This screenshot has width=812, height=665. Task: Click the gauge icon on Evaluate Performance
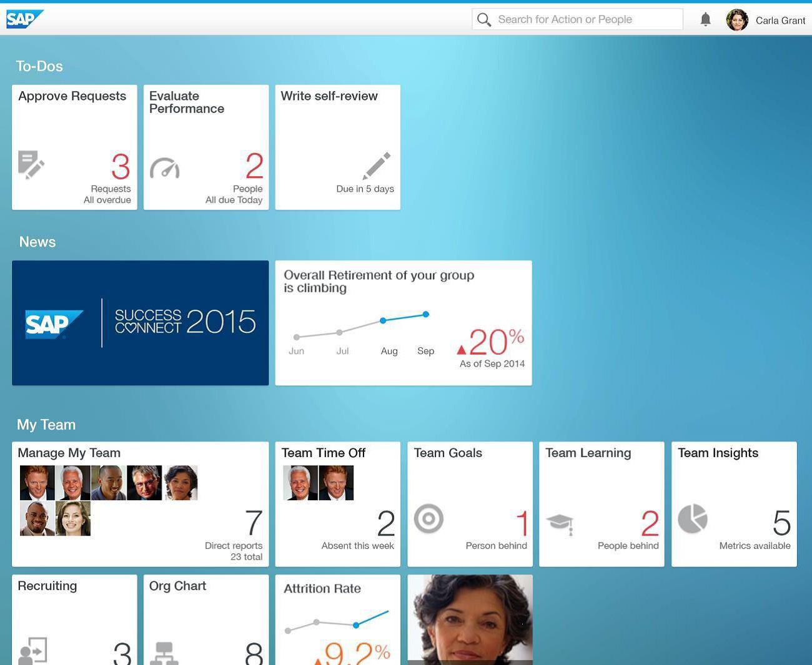tap(165, 168)
